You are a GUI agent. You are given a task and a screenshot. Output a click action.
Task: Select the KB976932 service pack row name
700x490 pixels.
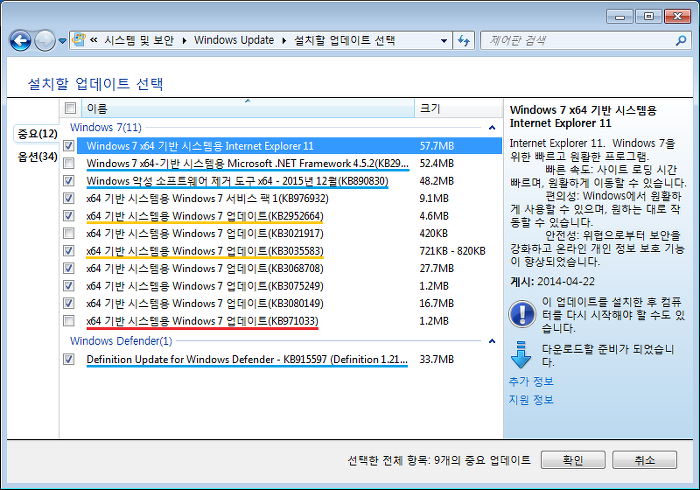pos(208,198)
